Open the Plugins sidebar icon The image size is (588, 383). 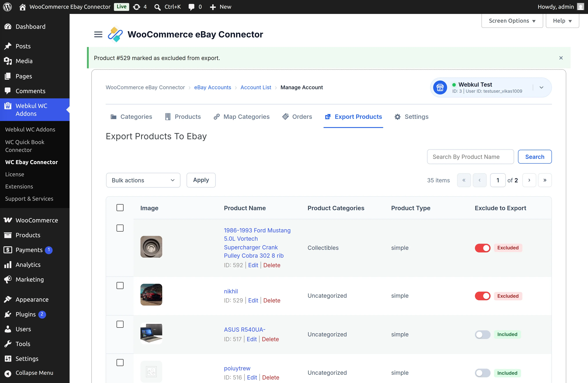(x=8, y=314)
